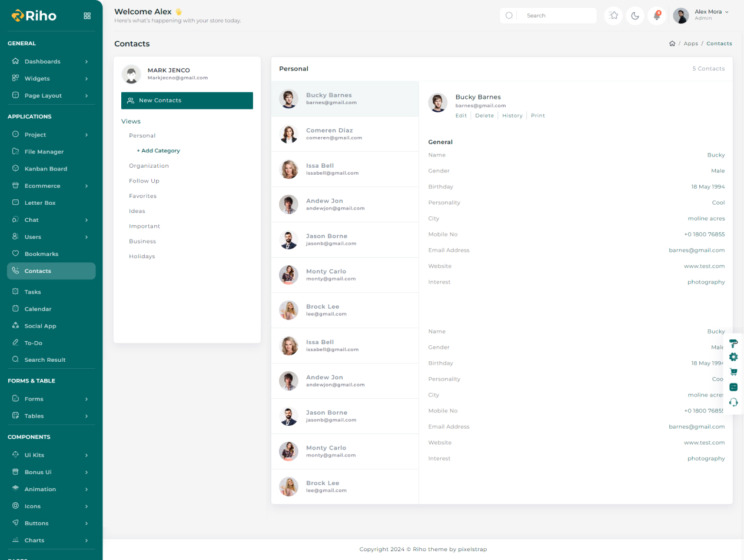Screen dimensions: 744x560
Task: Click into the Search input field
Action: [x=556, y=16]
